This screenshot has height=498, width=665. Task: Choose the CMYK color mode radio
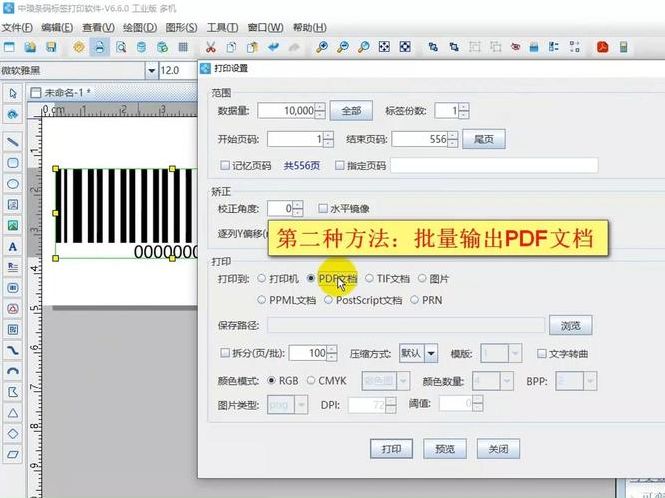pyautogui.click(x=311, y=380)
